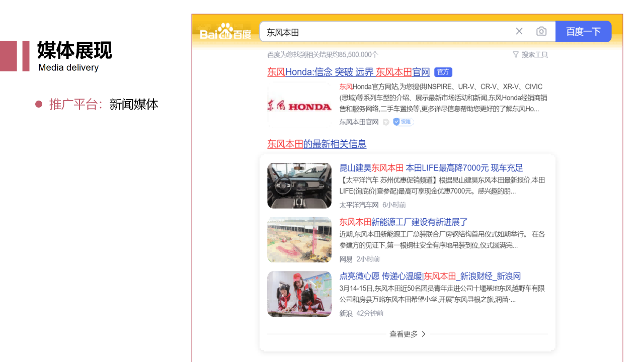
Task: Click the 42分钟前 timestamp
Action: pyautogui.click(x=370, y=313)
